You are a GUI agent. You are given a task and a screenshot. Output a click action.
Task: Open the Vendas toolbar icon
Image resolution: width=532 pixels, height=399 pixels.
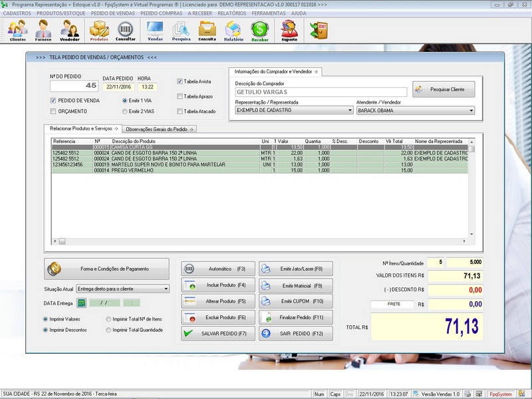pos(155,30)
